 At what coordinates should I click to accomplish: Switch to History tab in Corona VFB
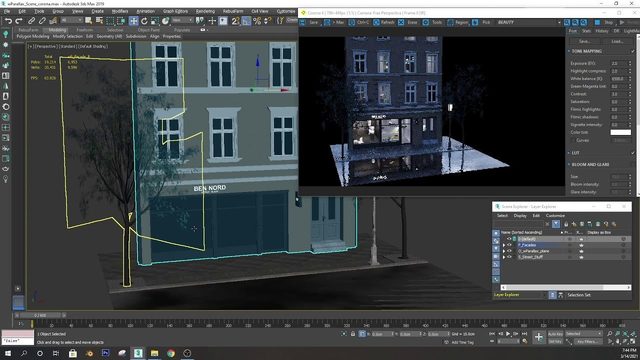(x=602, y=31)
